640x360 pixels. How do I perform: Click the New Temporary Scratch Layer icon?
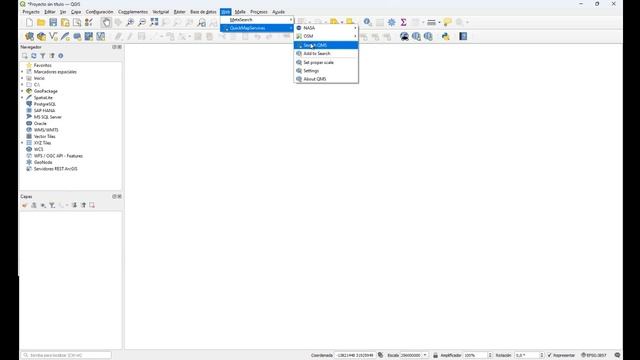(x=77, y=37)
